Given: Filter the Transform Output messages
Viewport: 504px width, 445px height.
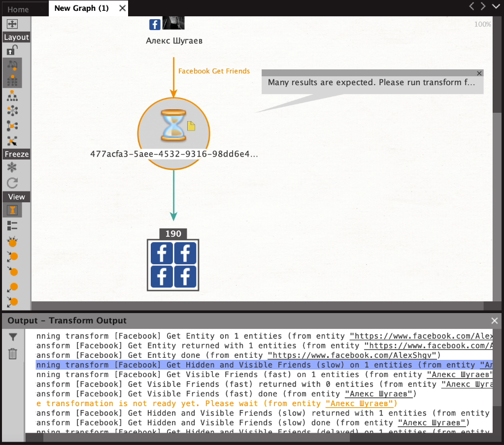Looking at the screenshot, I should (x=13, y=337).
